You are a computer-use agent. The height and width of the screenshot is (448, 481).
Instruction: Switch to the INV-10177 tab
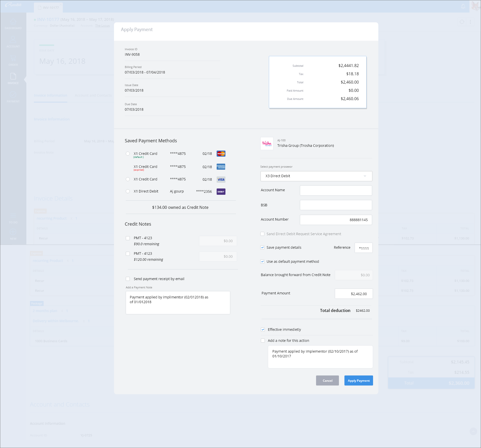[x=48, y=8]
